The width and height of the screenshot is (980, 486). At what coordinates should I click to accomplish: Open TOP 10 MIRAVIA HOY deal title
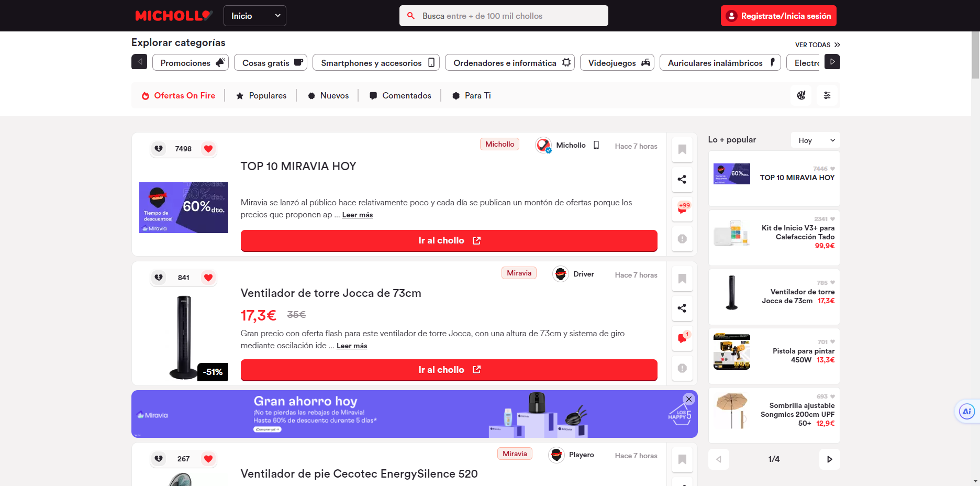tap(298, 167)
